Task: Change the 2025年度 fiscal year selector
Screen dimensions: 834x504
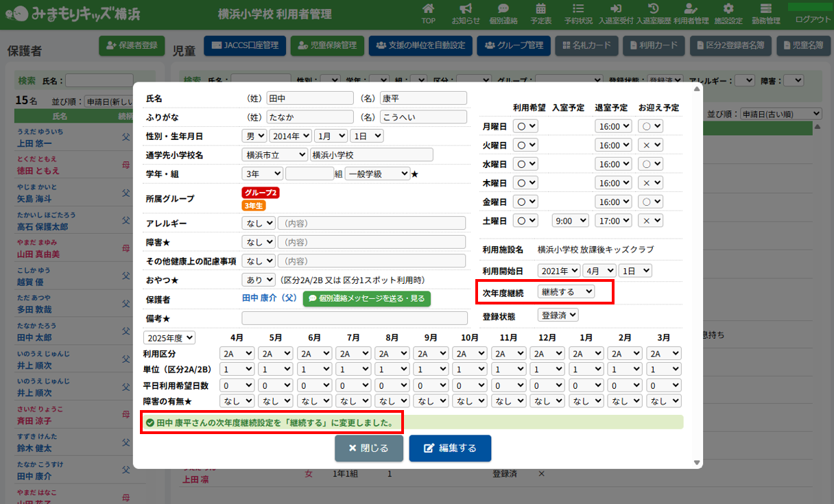Action: (x=169, y=338)
